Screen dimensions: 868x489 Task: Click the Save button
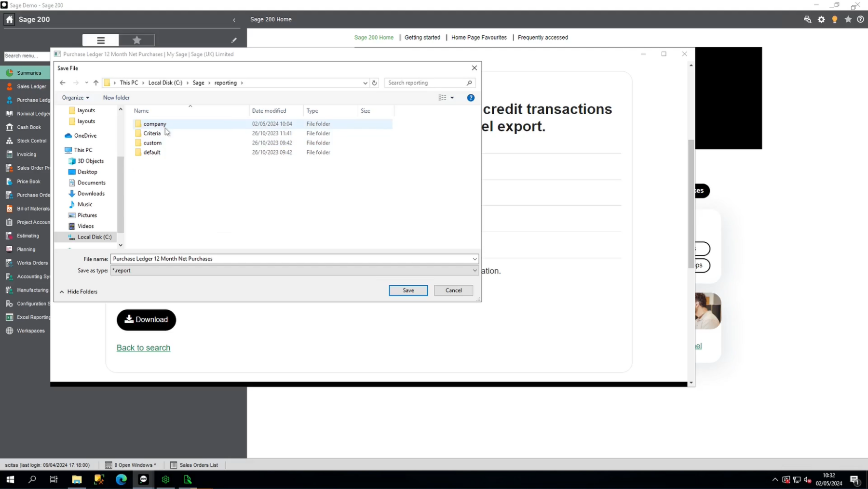tap(408, 291)
